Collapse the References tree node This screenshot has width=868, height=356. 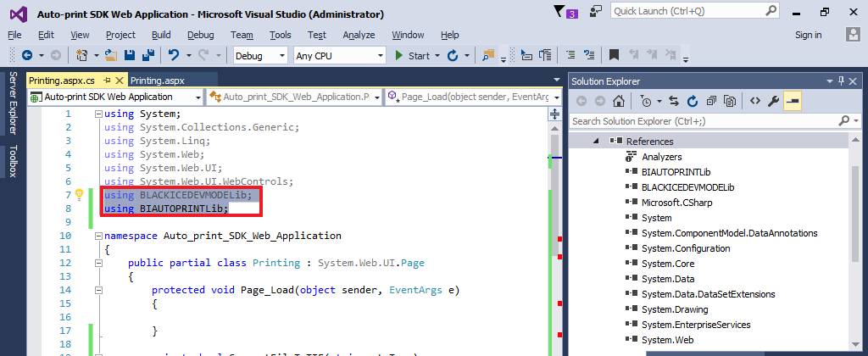click(596, 142)
